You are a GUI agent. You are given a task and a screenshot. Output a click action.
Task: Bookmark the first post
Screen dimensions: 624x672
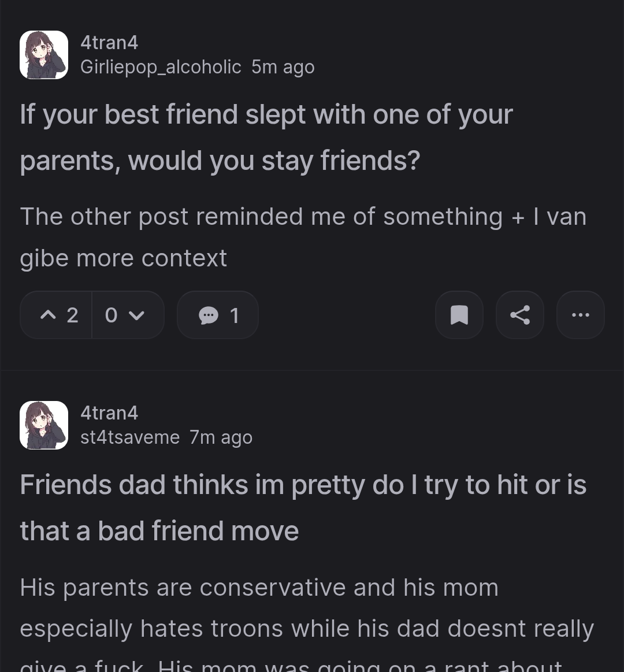click(459, 315)
